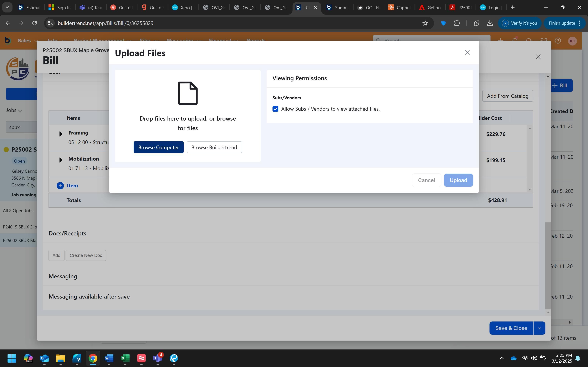Close the Bill panel with X
Screen dimensions: 588x367
538,57
